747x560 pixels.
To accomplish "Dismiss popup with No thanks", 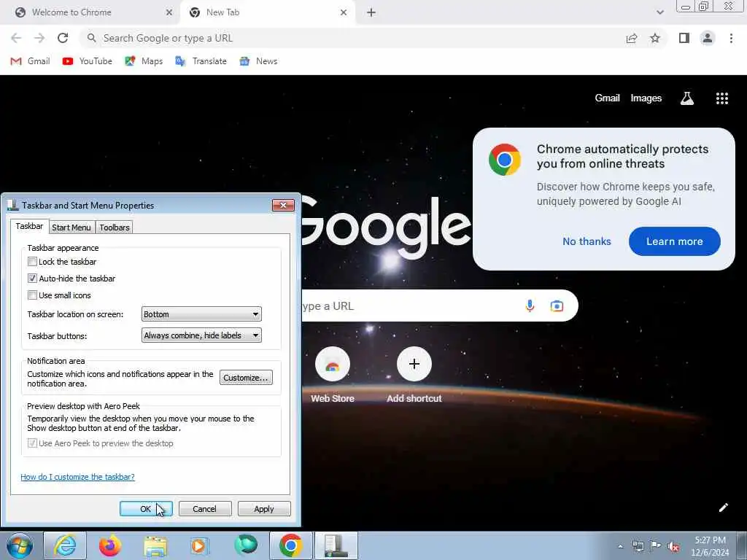I will coord(587,241).
